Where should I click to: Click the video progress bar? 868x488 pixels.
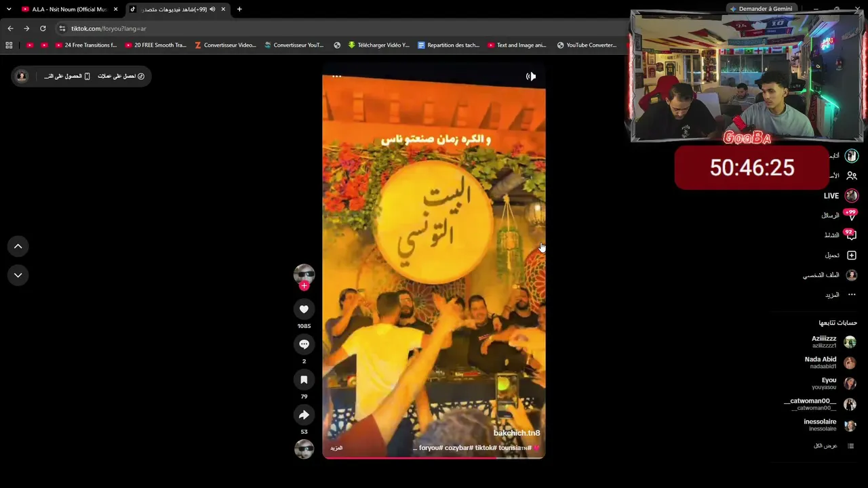click(434, 457)
